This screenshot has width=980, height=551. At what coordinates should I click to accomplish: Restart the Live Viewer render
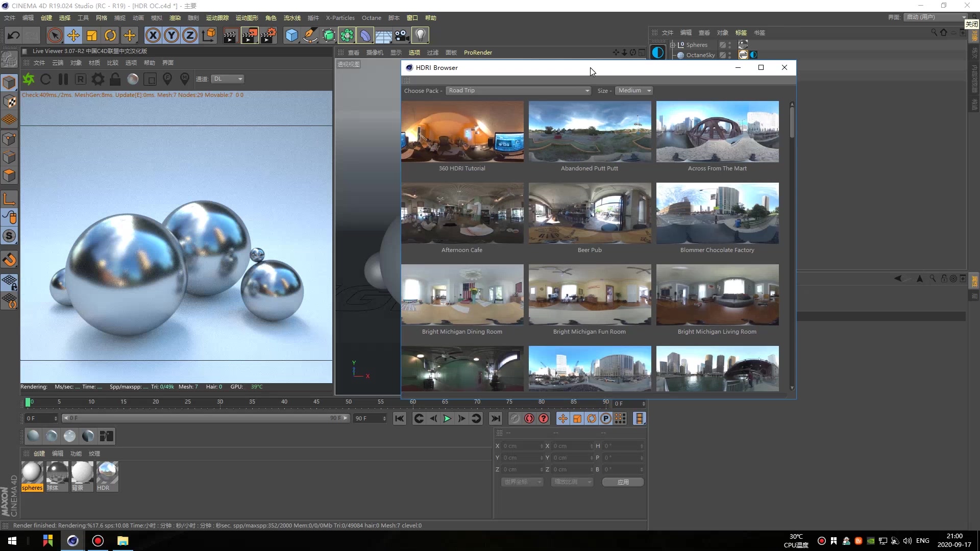pyautogui.click(x=45, y=79)
